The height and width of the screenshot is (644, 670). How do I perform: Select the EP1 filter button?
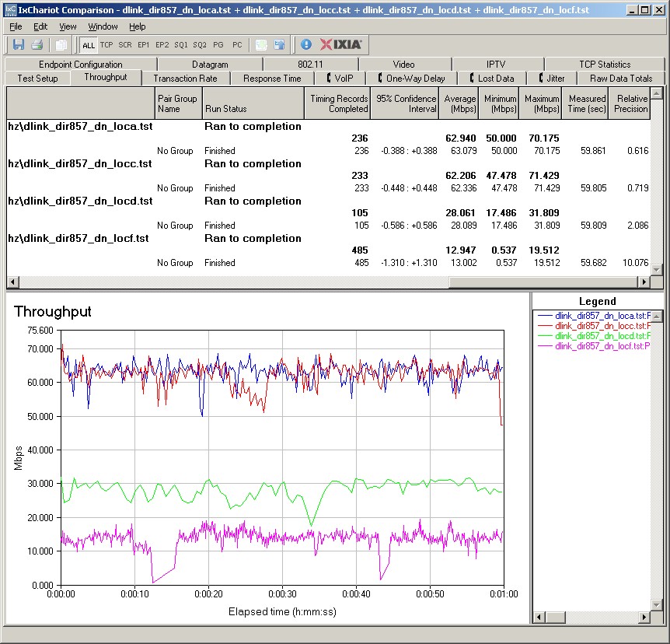point(144,45)
